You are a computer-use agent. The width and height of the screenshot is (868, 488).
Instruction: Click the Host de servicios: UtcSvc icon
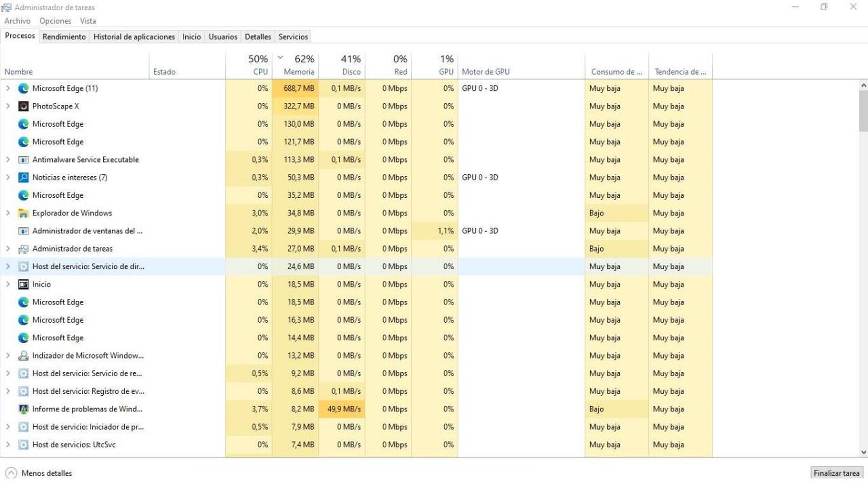tap(23, 445)
